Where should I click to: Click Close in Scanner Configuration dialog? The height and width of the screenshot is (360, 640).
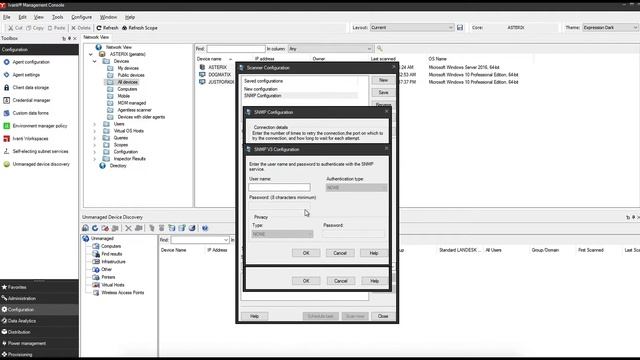[x=383, y=316]
